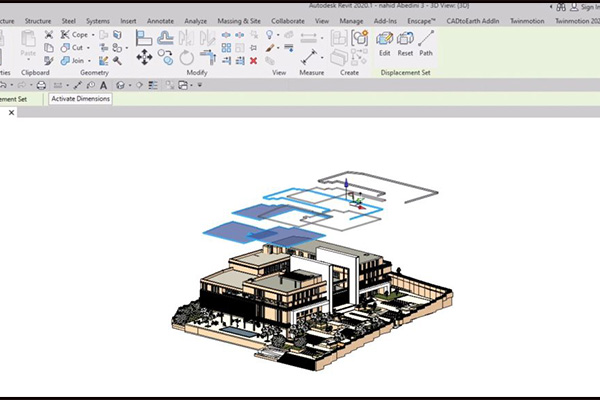Expand the Hide in View dropdown arrow
Viewport: 600px width, 400px height.
278,35
